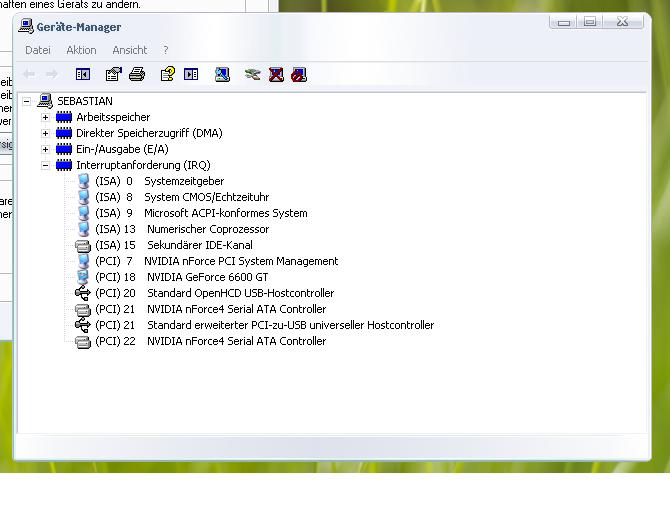670x512 pixels.
Task: Minimize the Geräte-Manager window
Action: 564,22
